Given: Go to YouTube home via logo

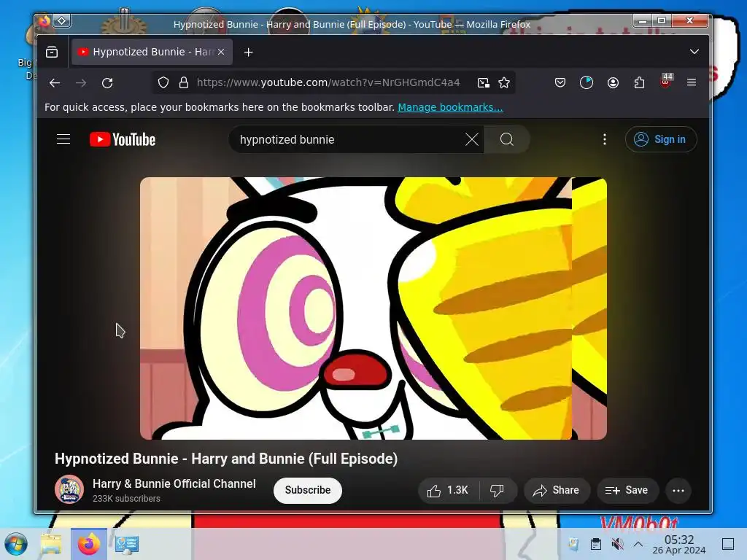Looking at the screenshot, I should click(123, 139).
